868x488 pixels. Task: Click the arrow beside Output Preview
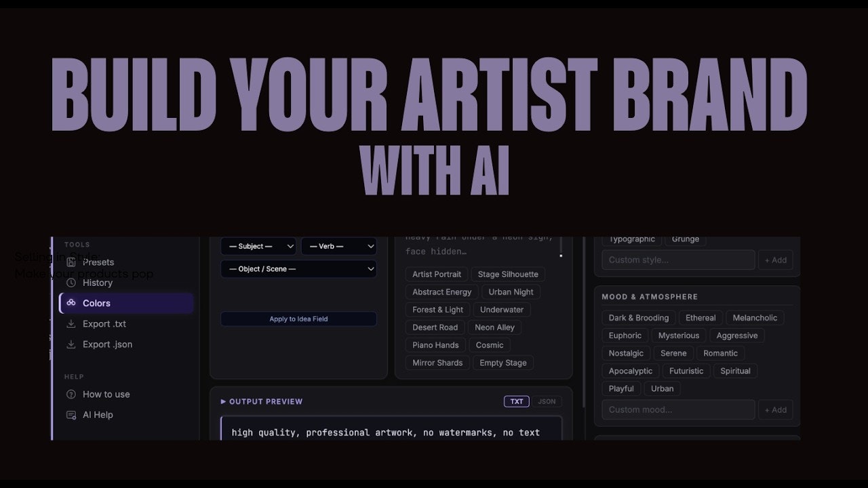224,401
